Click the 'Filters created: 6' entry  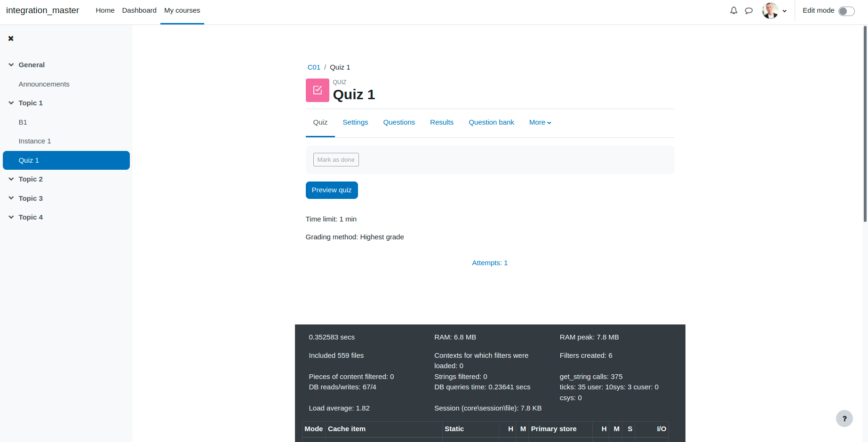[586, 355]
